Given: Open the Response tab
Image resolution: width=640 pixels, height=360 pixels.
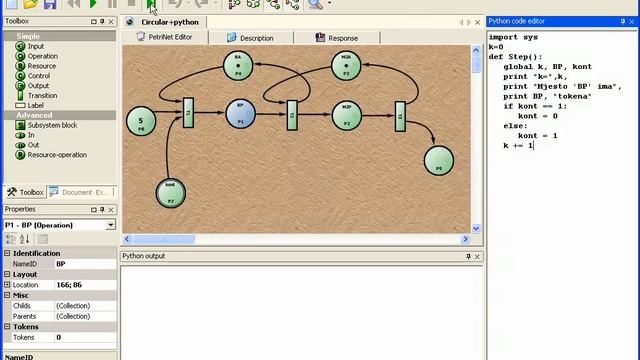Looking at the screenshot, I should coord(336,38).
